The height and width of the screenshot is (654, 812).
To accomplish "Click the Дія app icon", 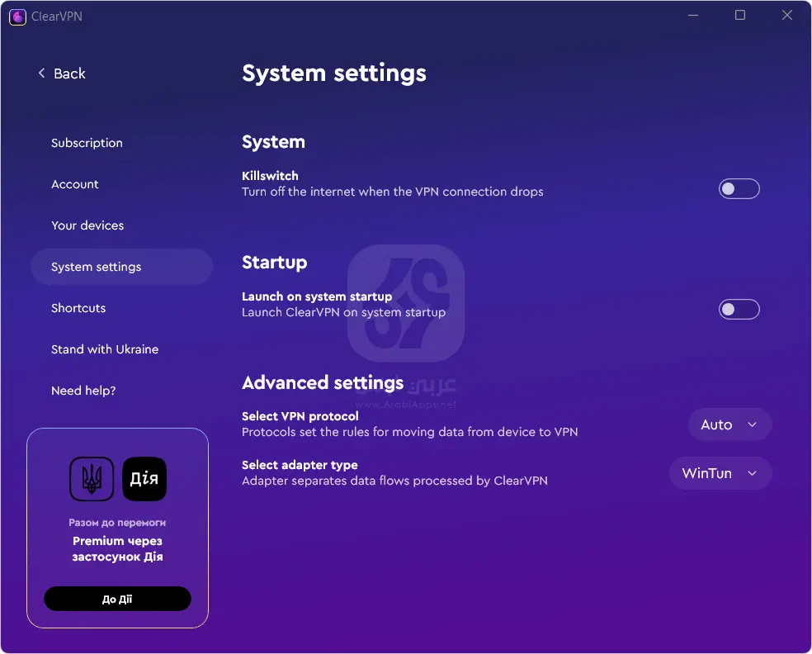I will click(x=144, y=479).
